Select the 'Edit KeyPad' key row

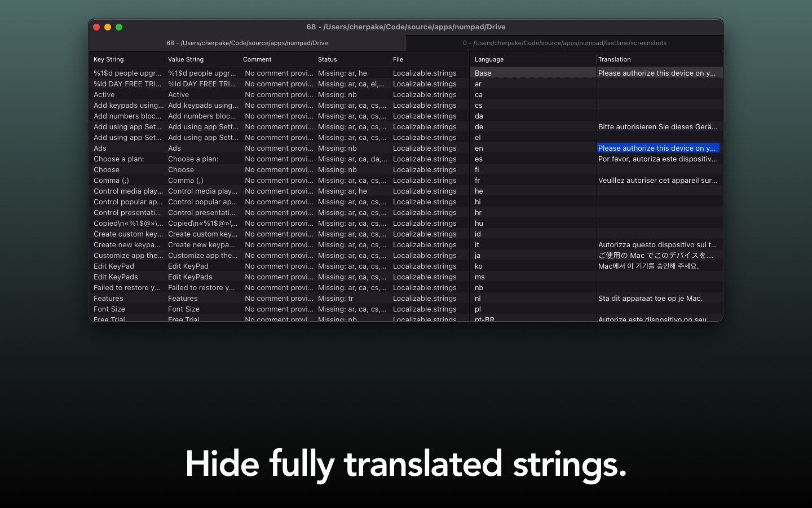click(279, 266)
